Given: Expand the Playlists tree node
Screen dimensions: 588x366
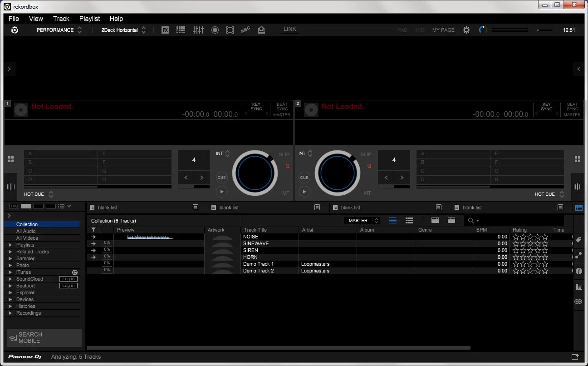Looking at the screenshot, I should coord(10,245).
